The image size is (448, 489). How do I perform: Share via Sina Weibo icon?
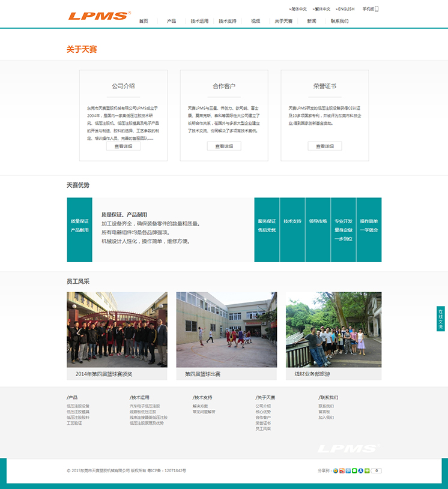pos(342,470)
